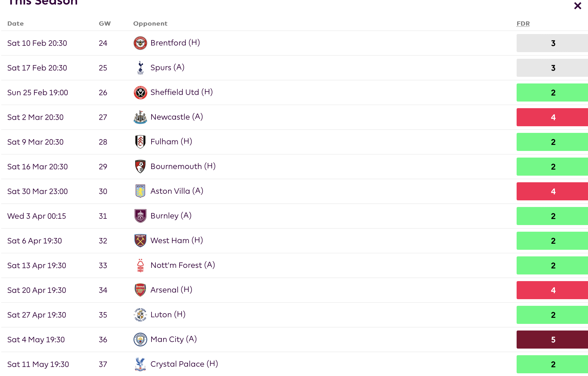Image resolution: width=588 pixels, height=376 pixels.
Task: Click the grey FDR 3 cell for Brentford
Action: tap(552, 43)
